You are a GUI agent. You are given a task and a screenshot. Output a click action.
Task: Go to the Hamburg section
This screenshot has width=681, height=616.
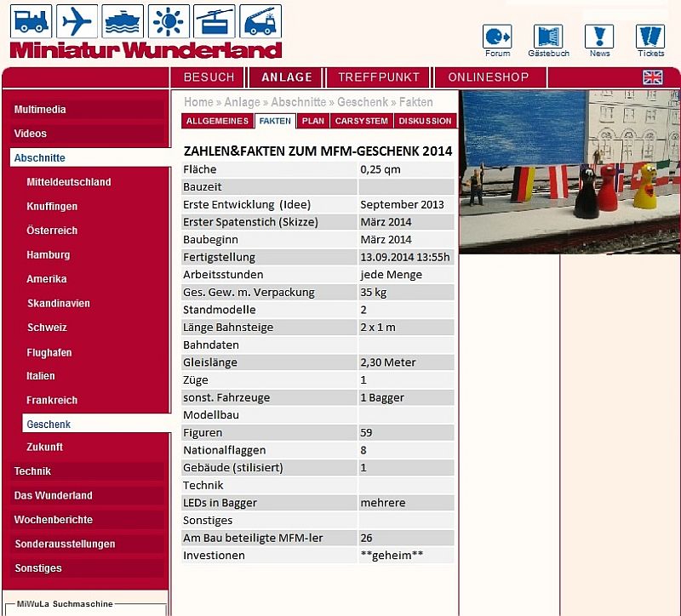click(x=49, y=255)
